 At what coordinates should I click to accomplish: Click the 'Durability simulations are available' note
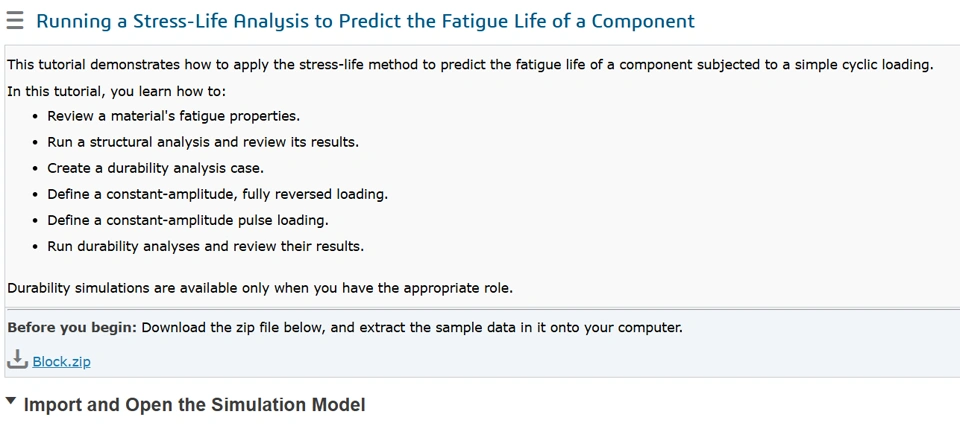click(259, 288)
